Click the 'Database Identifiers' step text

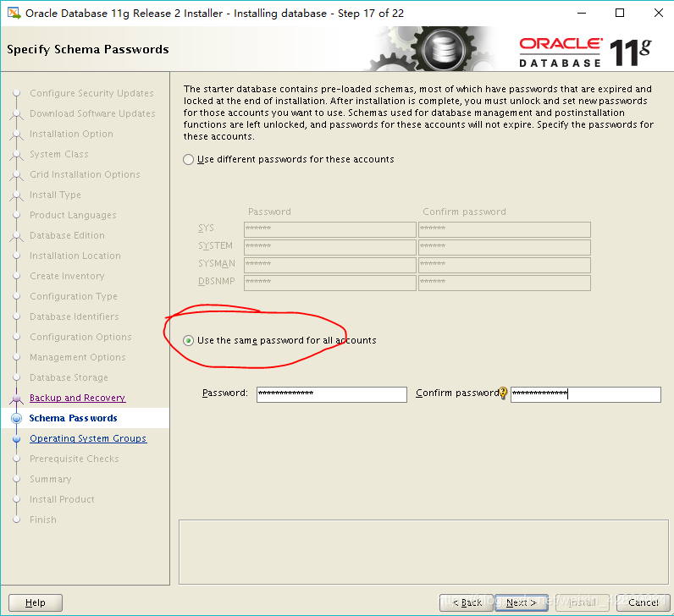[x=74, y=316]
